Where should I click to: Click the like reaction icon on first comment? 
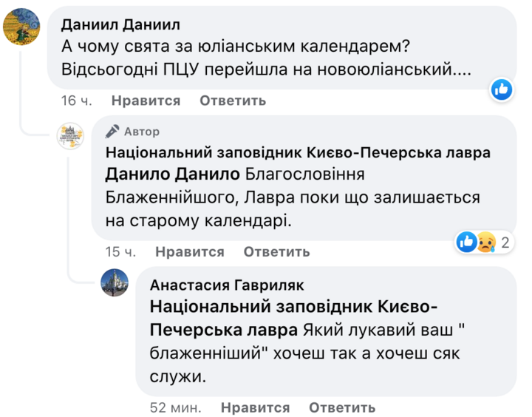[x=502, y=90]
